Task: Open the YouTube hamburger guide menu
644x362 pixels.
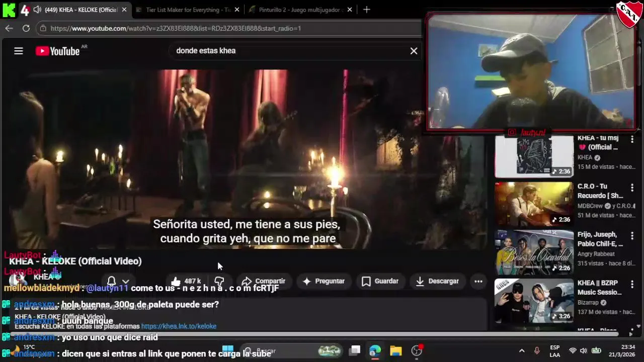Action: point(19,51)
